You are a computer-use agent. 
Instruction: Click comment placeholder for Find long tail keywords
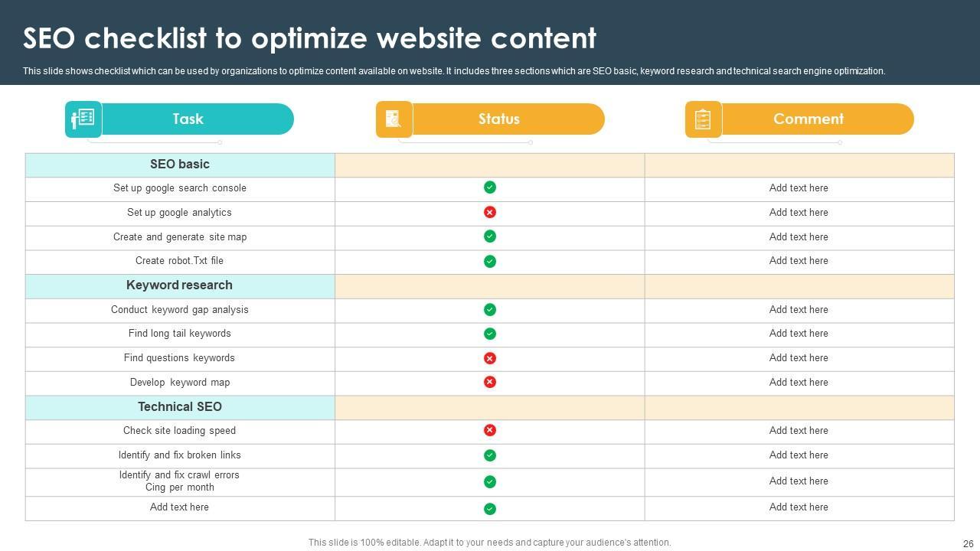pos(799,334)
